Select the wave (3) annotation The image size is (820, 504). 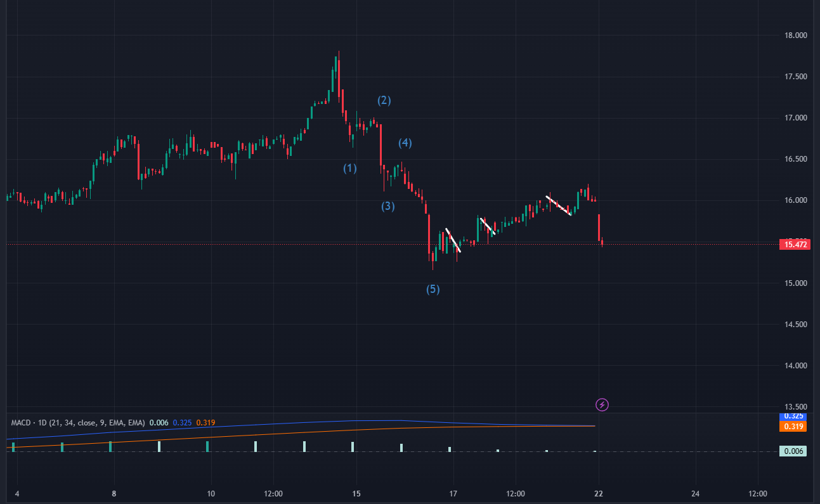(x=388, y=205)
